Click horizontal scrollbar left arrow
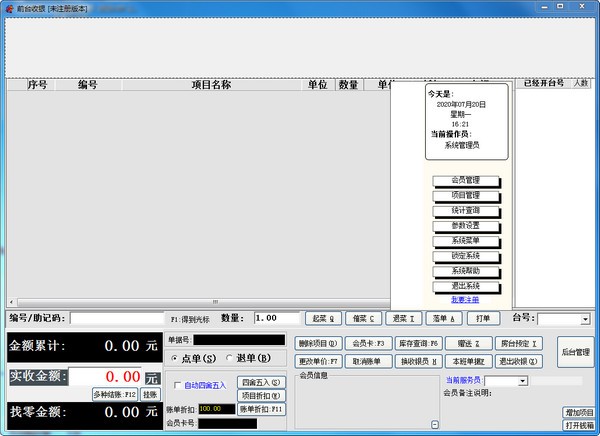Image resolution: width=600 pixels, height=436 pixels. [x=11, y=302]
